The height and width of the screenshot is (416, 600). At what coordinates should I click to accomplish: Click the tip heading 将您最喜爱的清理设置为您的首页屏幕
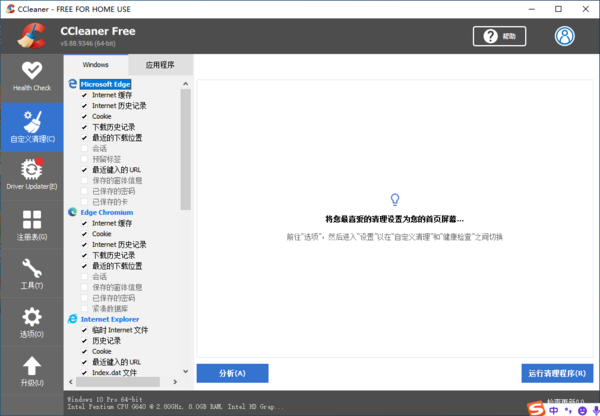pos(394,220)
